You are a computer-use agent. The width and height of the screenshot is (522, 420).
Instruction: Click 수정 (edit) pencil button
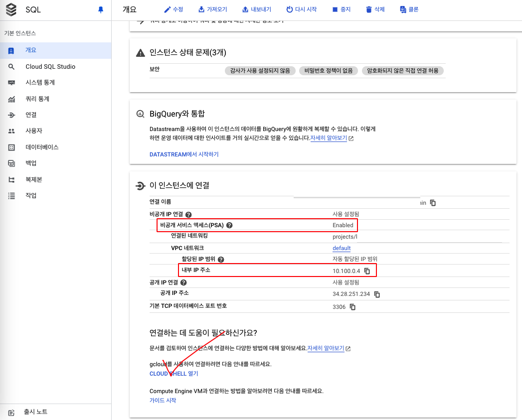point(174,9)
